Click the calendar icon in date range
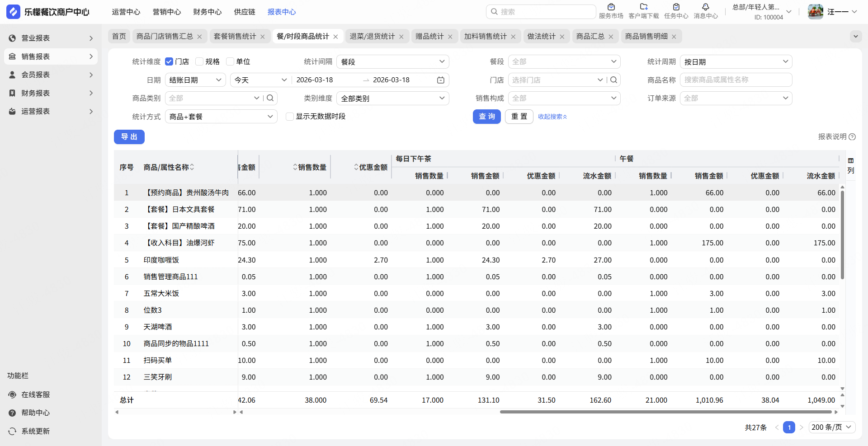This screenshot has height=446, width=868. [x=440, y=80]
